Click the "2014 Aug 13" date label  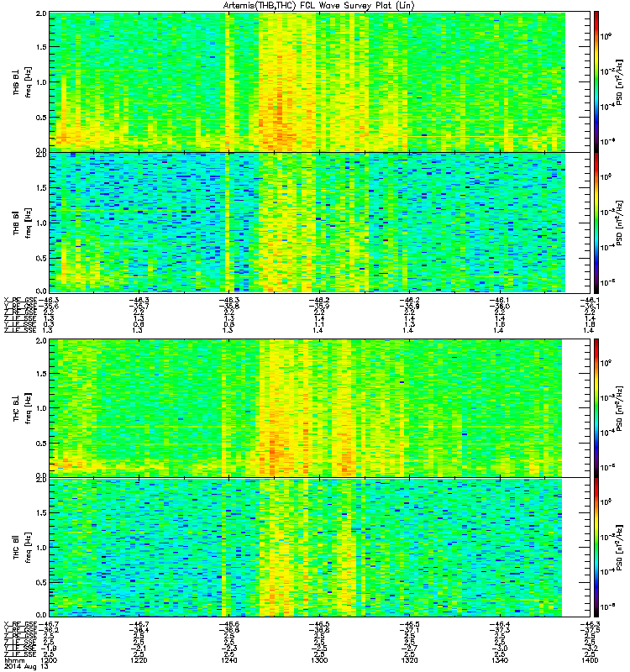[26, 667]
